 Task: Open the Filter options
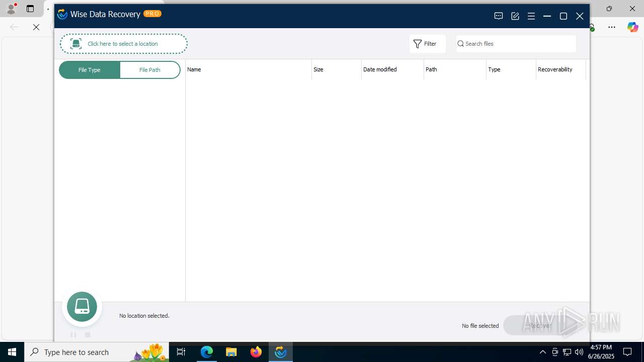[427, 44]
